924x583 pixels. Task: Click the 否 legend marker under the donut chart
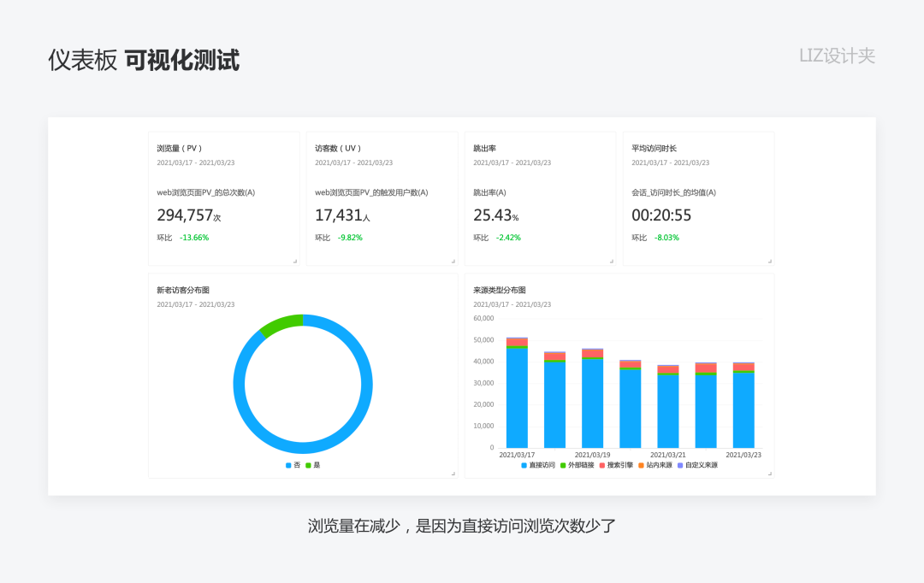click(x=288, y=464)
